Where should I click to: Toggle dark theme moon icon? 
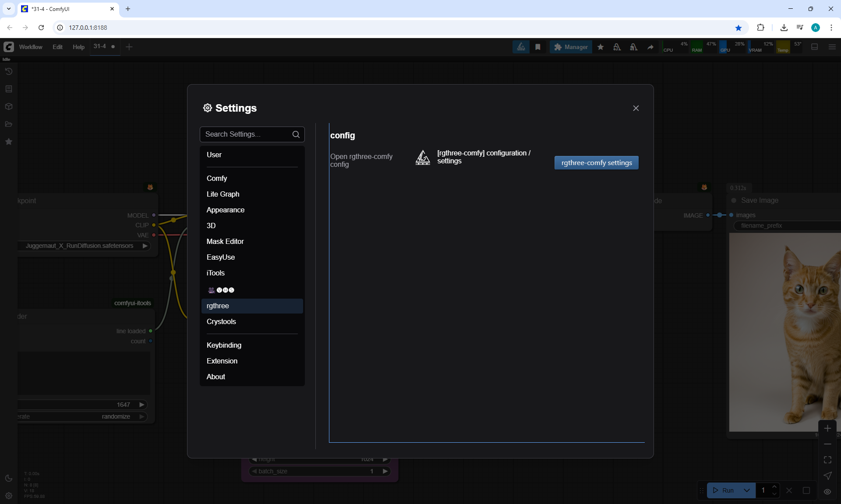pyautogui.click(x=9, y=478)
